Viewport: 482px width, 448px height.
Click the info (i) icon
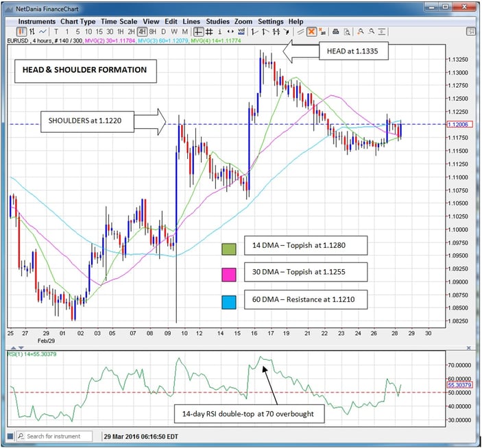pyautogui.click(x=220, y=32)
